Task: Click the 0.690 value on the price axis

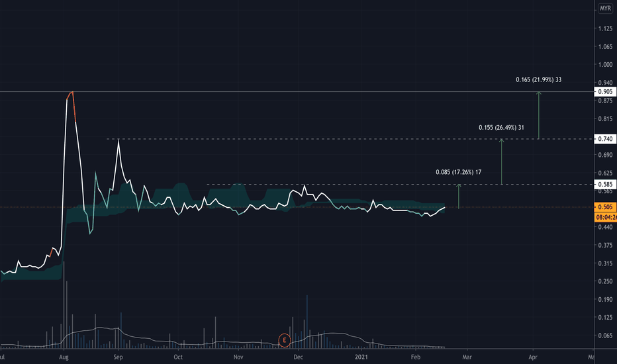Action: coord(605,155)
